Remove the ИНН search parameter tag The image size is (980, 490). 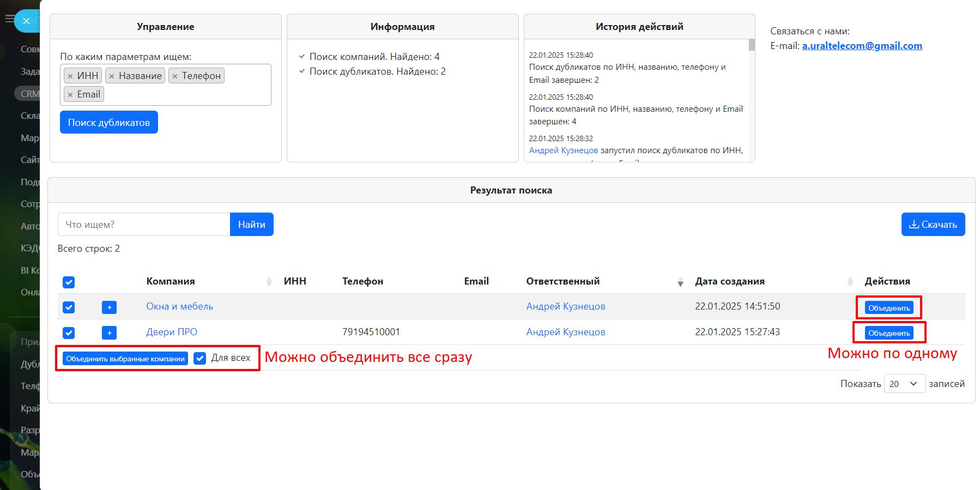(x=70, y=76)
